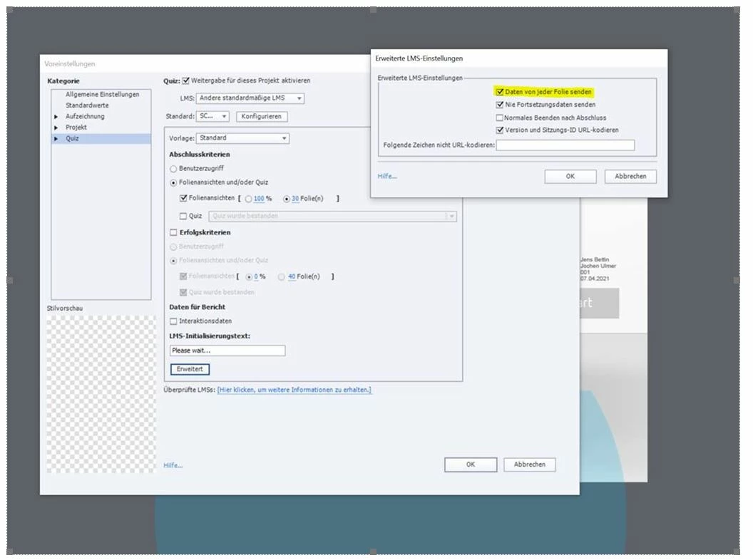The image size is (753, 560).
Task: Open the 'Quiz wurde bestanden' dropdown
Action: click(332, 217)
